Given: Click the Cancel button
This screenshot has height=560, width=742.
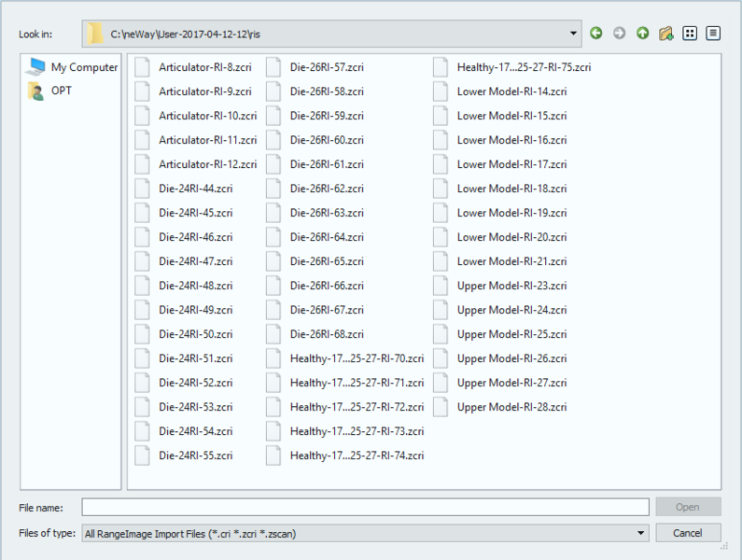Looking at the screenshot, I should tap(688, 533).
